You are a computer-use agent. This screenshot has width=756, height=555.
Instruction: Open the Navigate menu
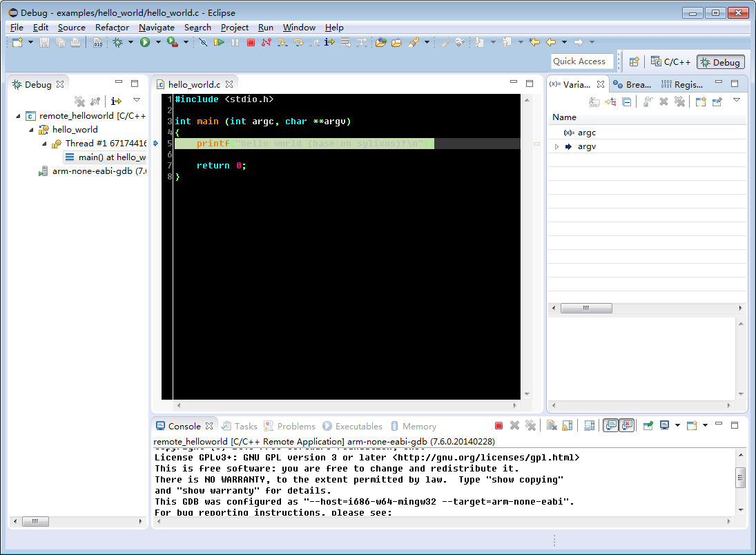(x=156, y=28)
